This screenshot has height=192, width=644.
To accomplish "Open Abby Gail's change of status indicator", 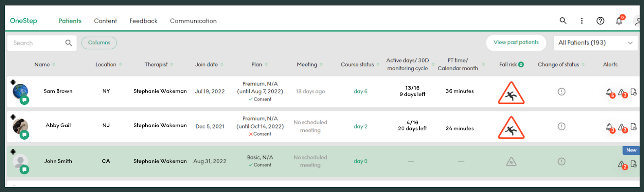I will pyautogui.click(x=561, y=126).
